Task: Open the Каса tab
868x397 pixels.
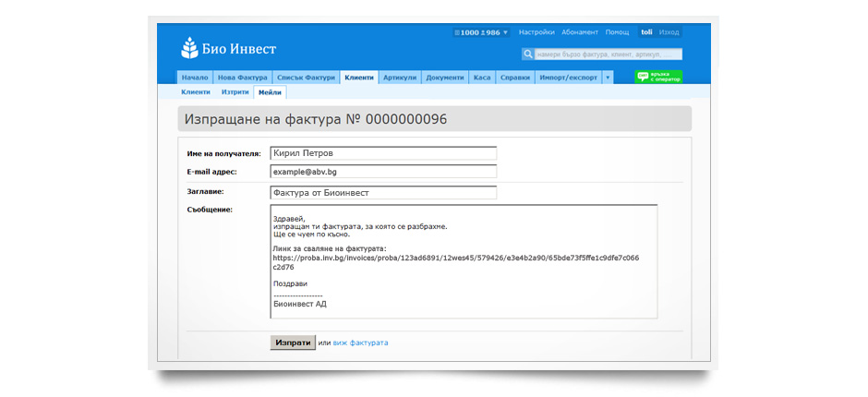Action: tap(482, 78)
